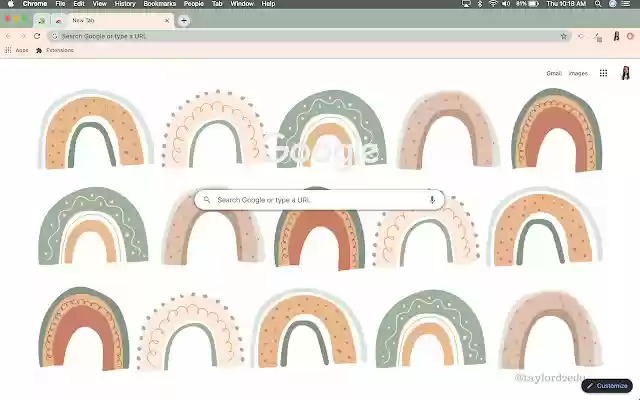640x400 pixels.
Task: Select the New Tab tab
Action: click(120, 20)
